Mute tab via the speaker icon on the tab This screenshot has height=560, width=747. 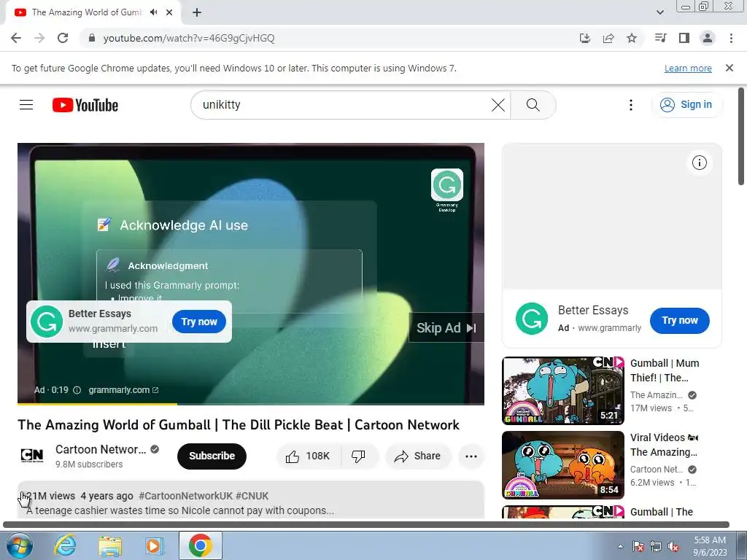click(x=153, y=12)
